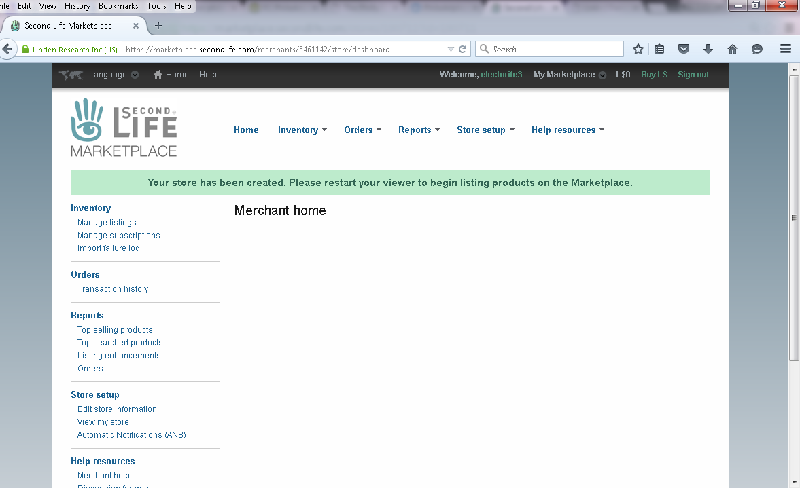
Task: Open the browser Tools menu
Action: pyautogui.click(x=157, y=6)
